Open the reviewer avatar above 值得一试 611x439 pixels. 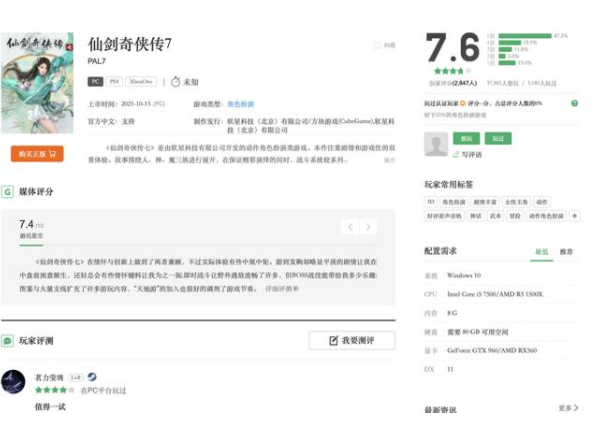[x=13, y=382]
